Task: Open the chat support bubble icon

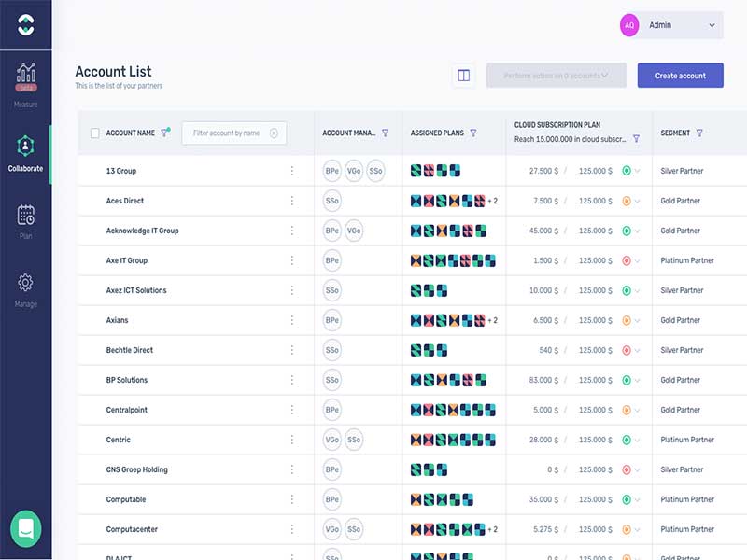Action: [x=26, y=528]
